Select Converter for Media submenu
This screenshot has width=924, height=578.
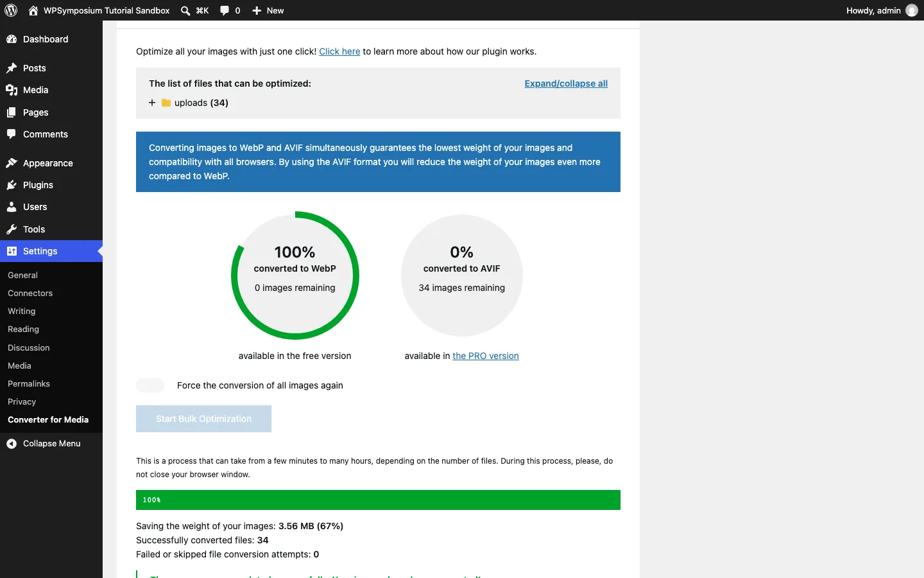point(48,419)
